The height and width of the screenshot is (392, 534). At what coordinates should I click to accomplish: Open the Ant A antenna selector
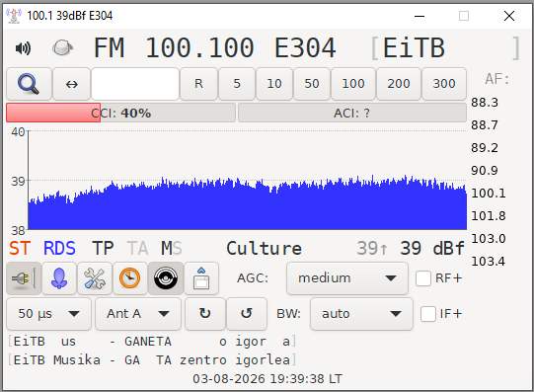[138, 314]
